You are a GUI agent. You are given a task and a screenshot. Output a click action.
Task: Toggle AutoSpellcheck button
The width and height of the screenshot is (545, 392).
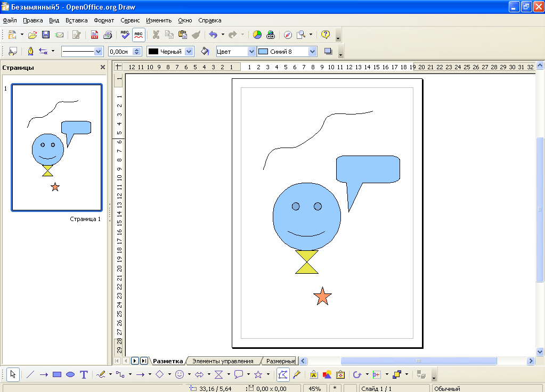click(x=139, y=35)
